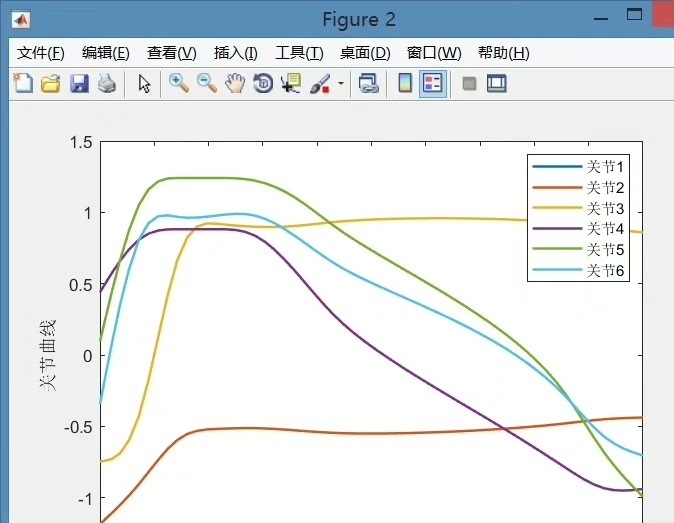
Task: Click the Figure 2 window title
Action: click(x=359, y=19)
